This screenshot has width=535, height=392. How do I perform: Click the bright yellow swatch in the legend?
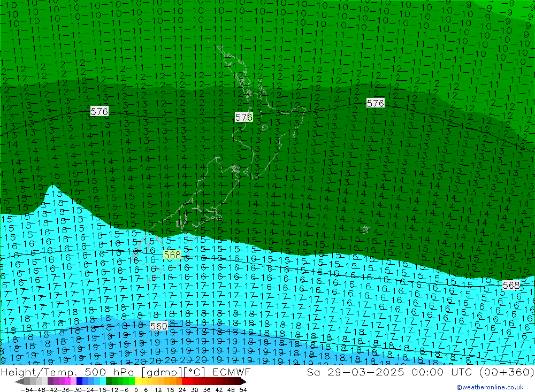(138, 381)
